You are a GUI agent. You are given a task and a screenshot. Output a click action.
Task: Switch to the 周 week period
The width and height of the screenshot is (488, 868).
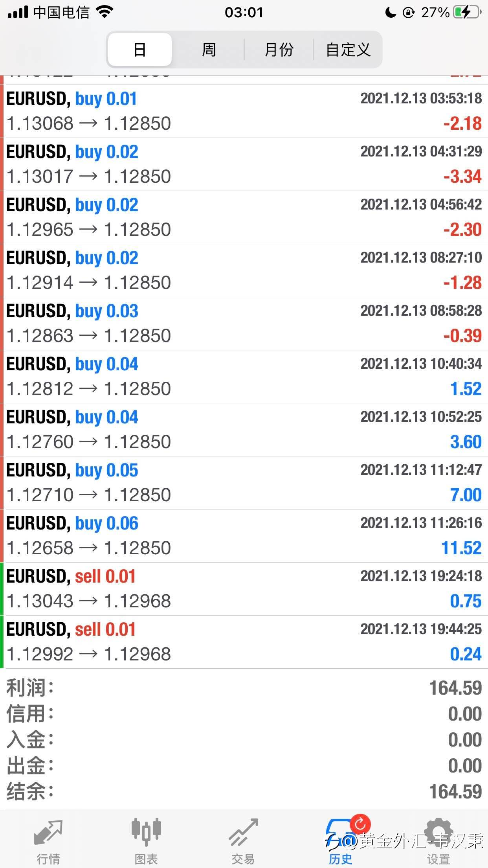coord(209,50)
